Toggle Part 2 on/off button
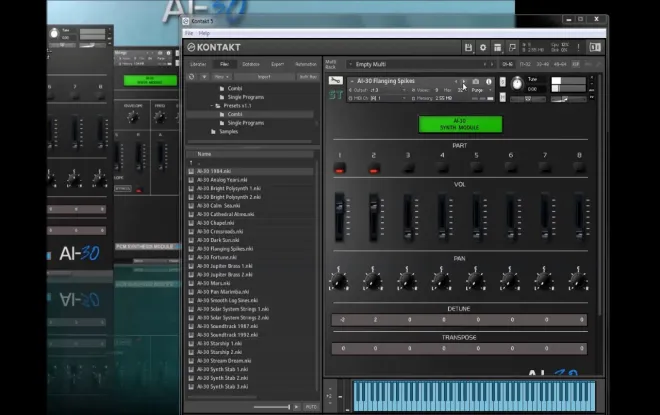This screenshot has height=415, width=660. 374,168
